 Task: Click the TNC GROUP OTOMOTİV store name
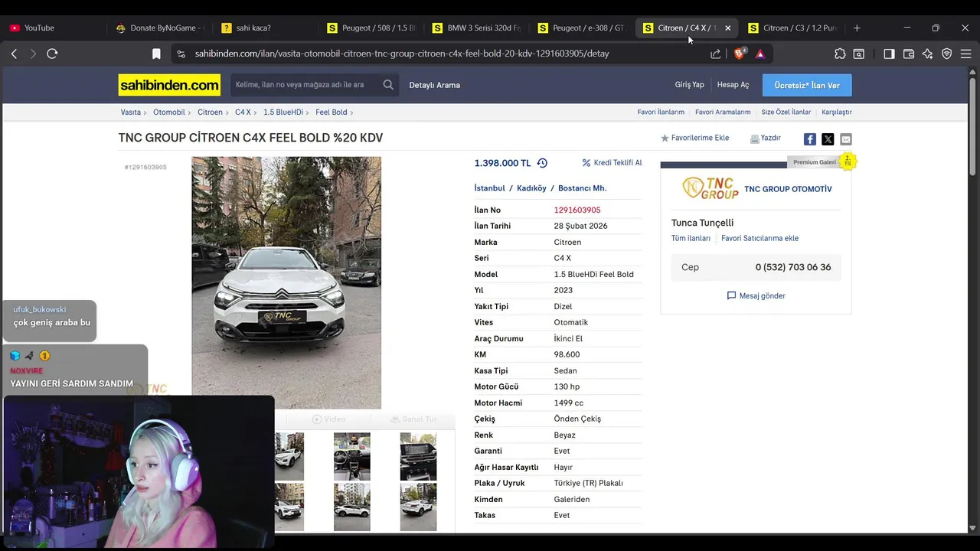pos(788,189)
